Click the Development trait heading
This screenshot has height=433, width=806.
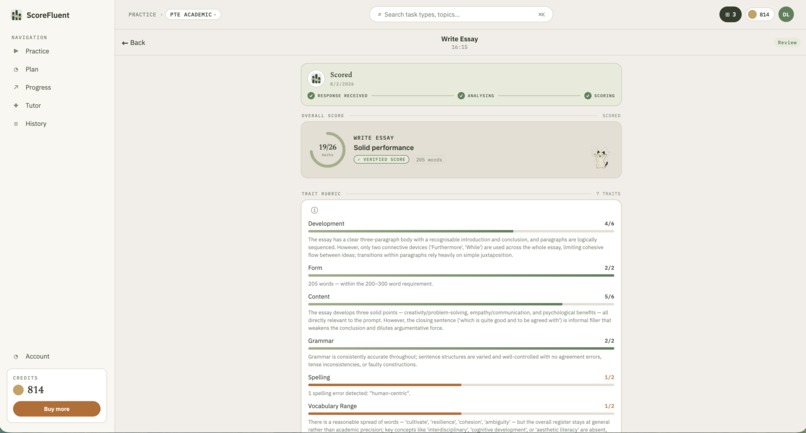coord(326,224)
